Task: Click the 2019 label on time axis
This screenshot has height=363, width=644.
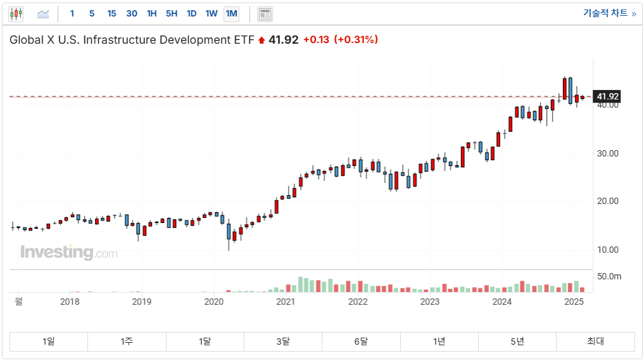Action: (142, 302)
